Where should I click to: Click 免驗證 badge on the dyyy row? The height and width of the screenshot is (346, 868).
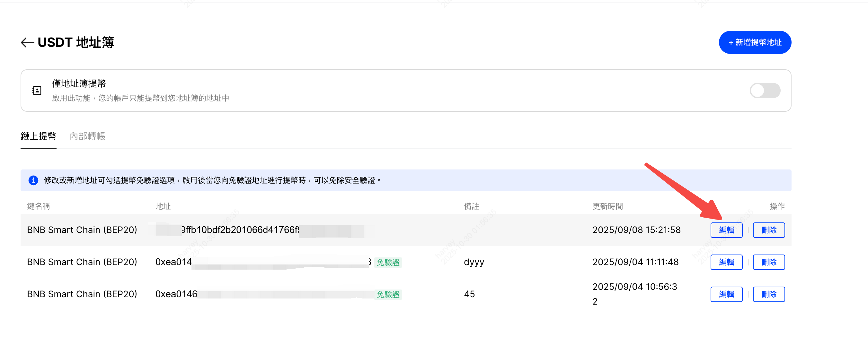tap(388, 263)
